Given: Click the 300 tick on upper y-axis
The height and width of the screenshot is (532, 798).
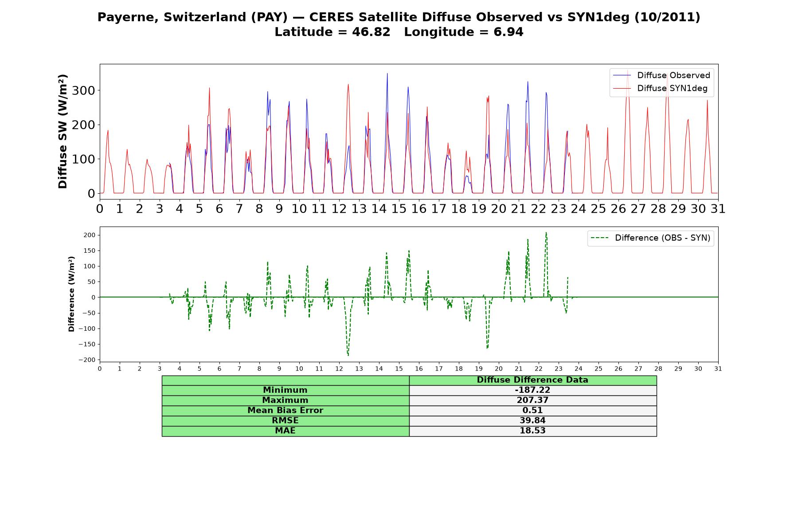Looking at the screenshot, I should [84, 90].
